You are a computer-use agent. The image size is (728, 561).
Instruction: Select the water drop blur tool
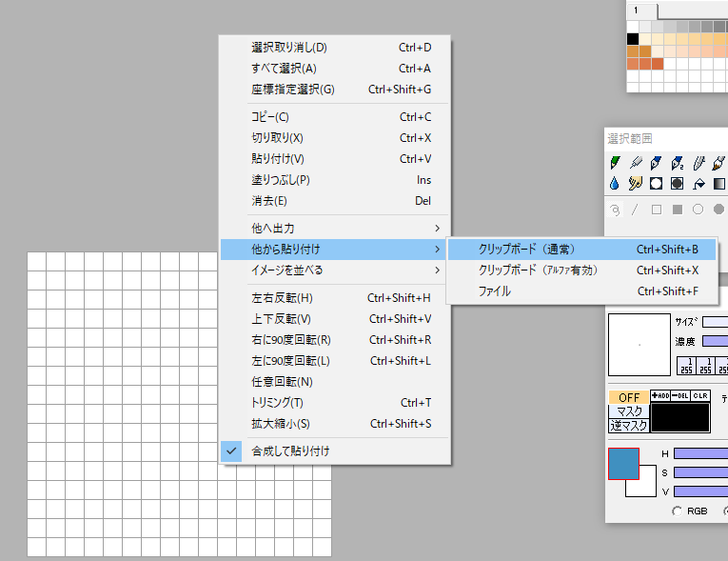tap(615, 183)
